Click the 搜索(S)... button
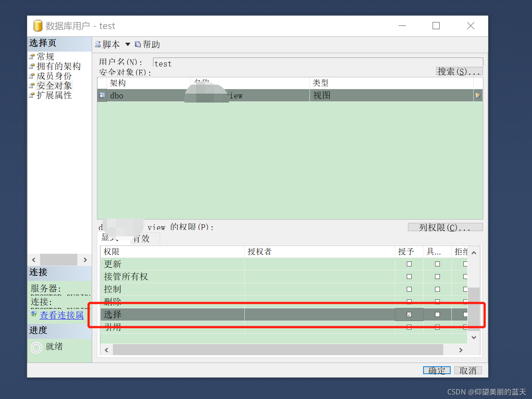The image size is (532, 399). pos(460,71)
